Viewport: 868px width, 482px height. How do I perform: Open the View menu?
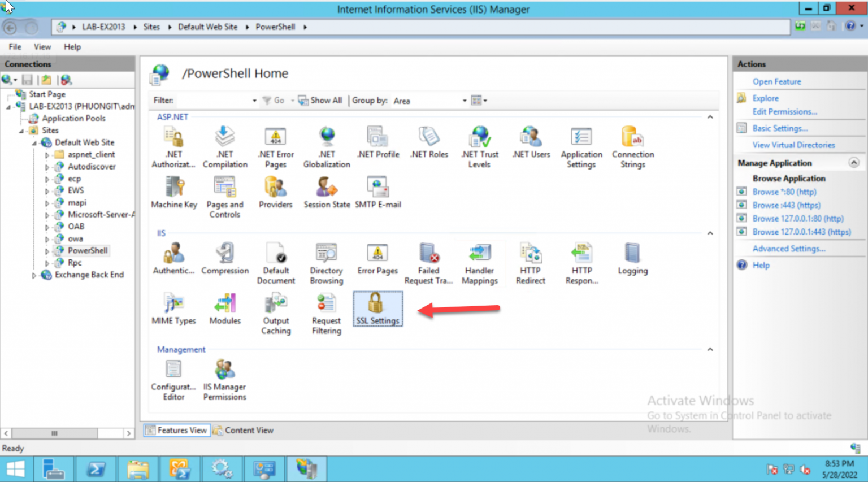[x=42, y=47]
